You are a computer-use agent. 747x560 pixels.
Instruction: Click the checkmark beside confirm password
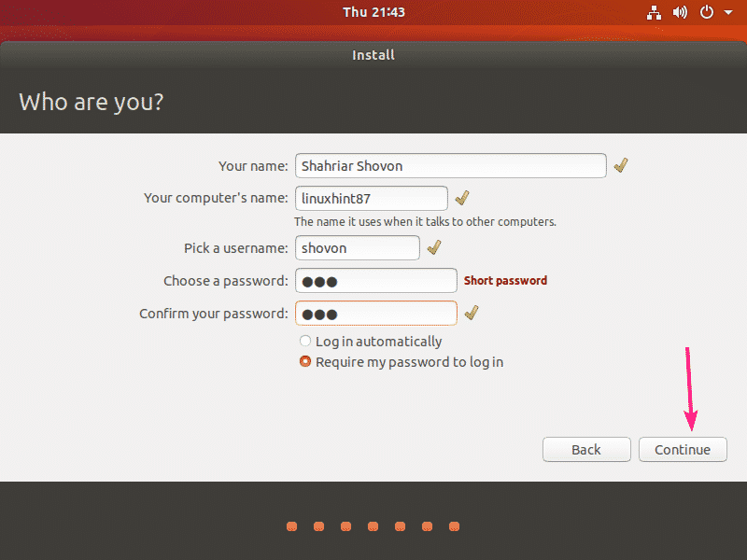click(472, 313)
